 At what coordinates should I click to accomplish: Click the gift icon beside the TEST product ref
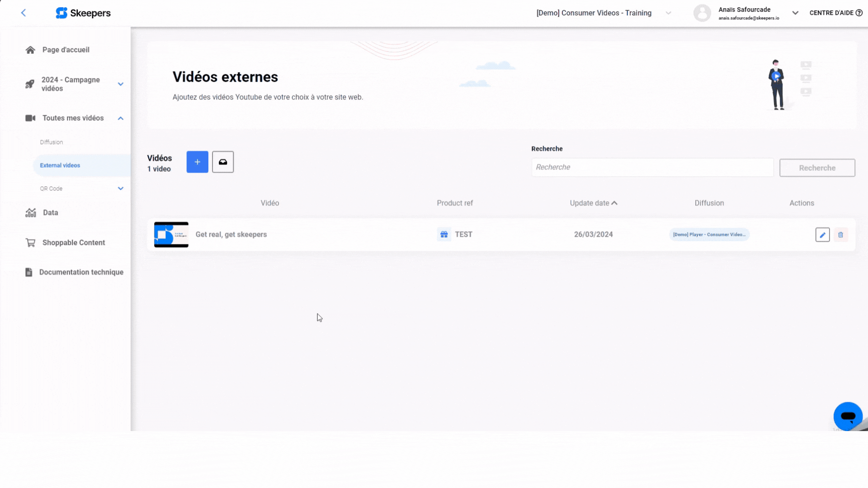(444, 234)
